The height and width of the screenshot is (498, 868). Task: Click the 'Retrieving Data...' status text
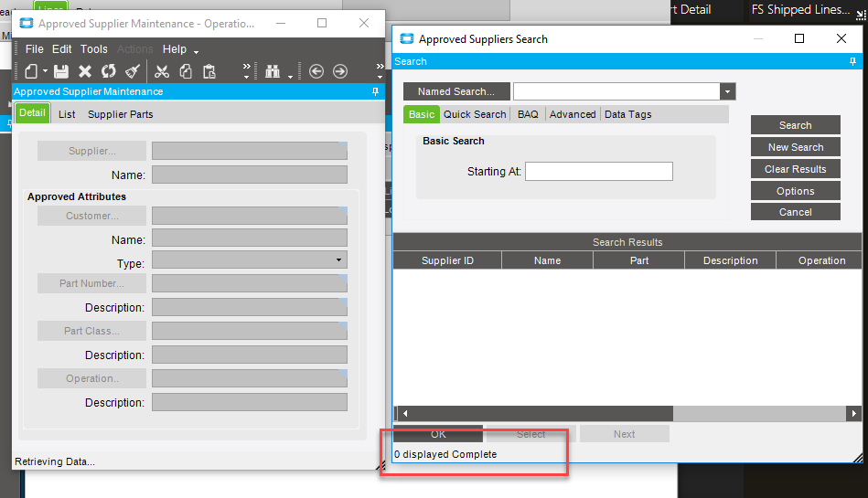[55, 461]
